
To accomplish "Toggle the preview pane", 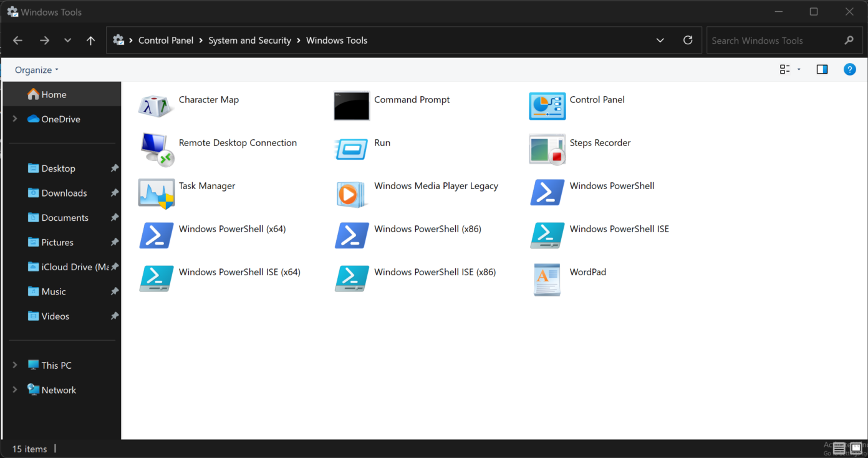I will [x=822, y=69].
